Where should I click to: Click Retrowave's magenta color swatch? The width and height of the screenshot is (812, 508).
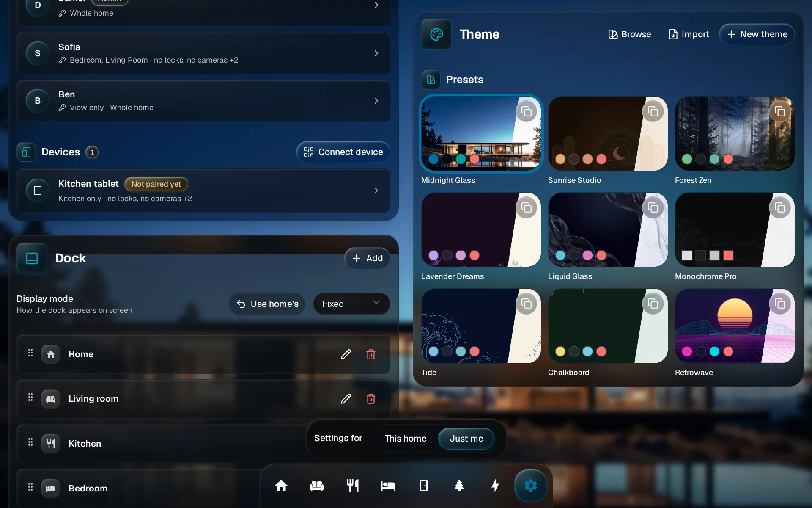687,351
